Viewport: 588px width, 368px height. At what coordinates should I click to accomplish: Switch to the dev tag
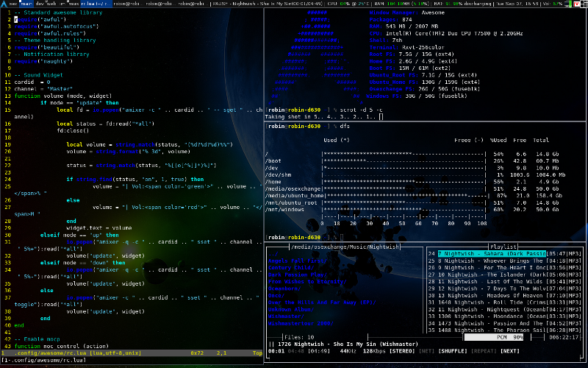[40, 4]
